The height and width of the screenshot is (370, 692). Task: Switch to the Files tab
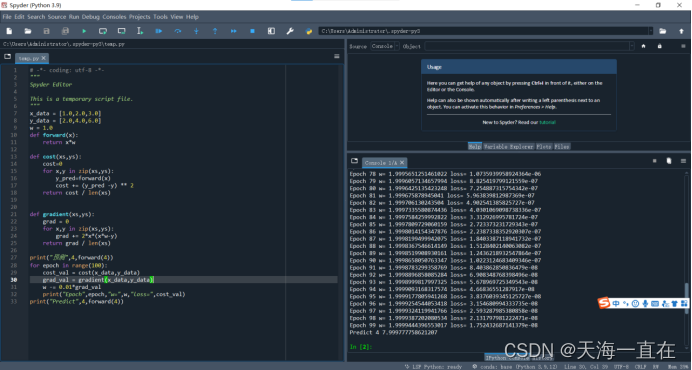pyautogui.click(x=561, y=147)
